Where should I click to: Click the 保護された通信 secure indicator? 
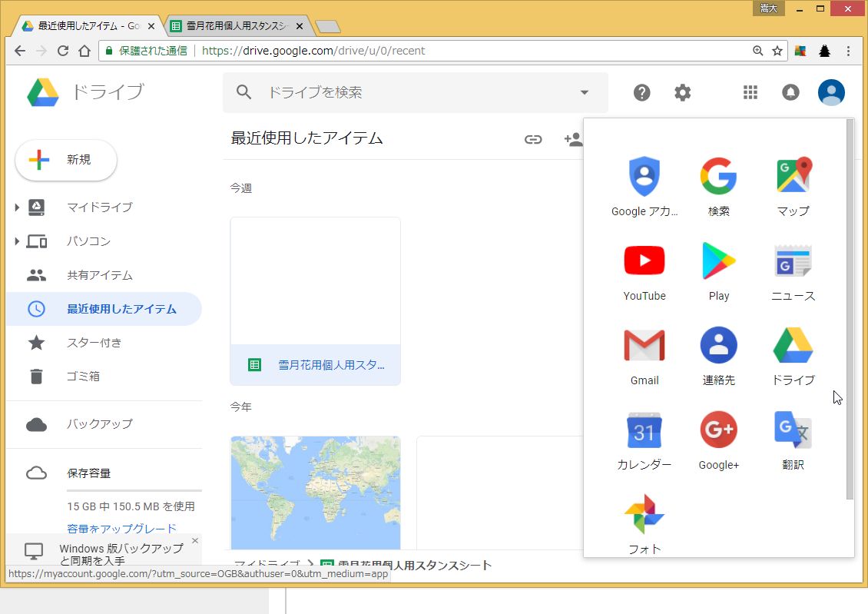pos(146,51)
